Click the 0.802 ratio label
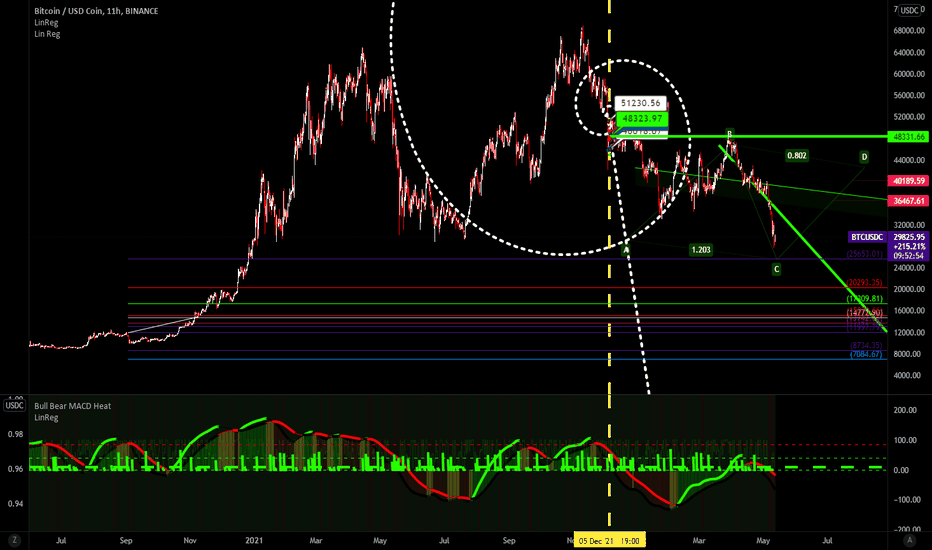 pos(797,156)
